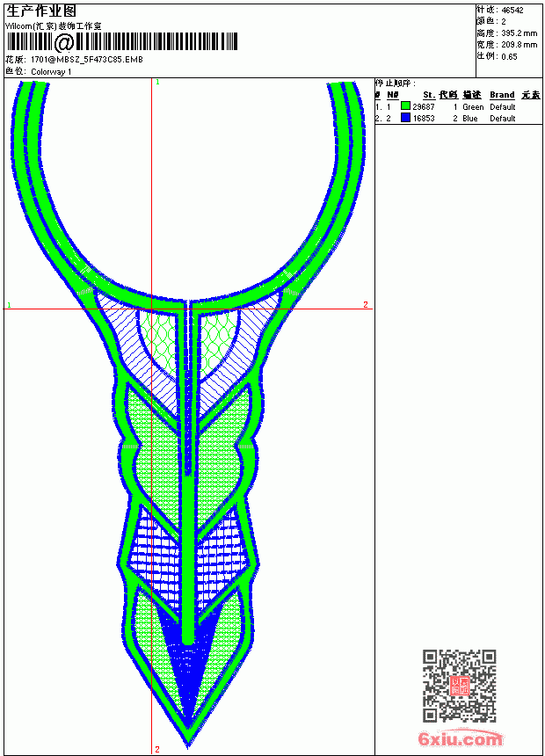The height and width of the screenshot is (756, 545).
Task: Select the Brand column header
Action: (502, 95)
